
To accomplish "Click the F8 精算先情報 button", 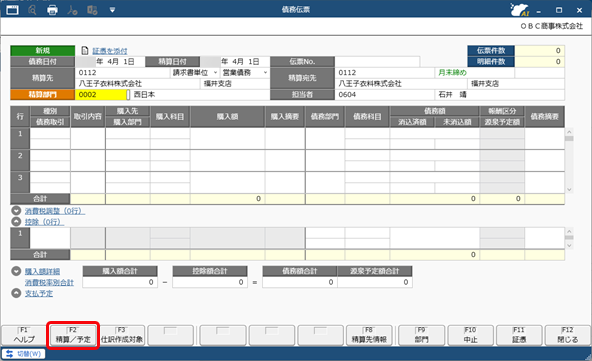I will (369, 335).
